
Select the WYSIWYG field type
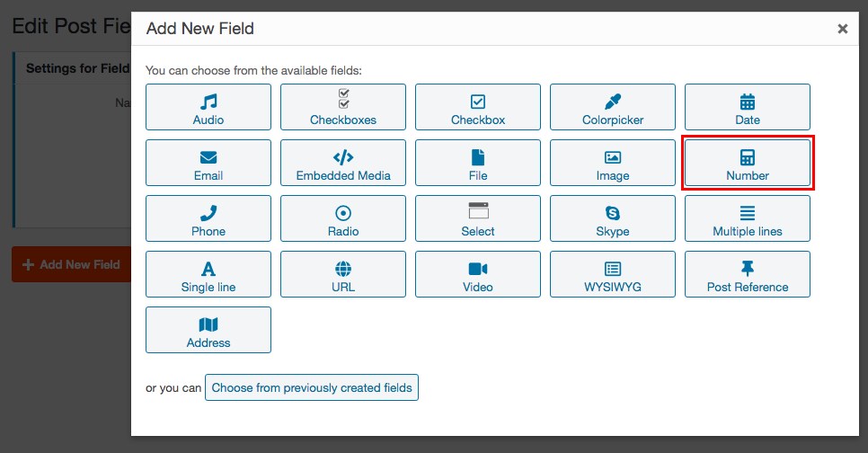coord(613,274)
